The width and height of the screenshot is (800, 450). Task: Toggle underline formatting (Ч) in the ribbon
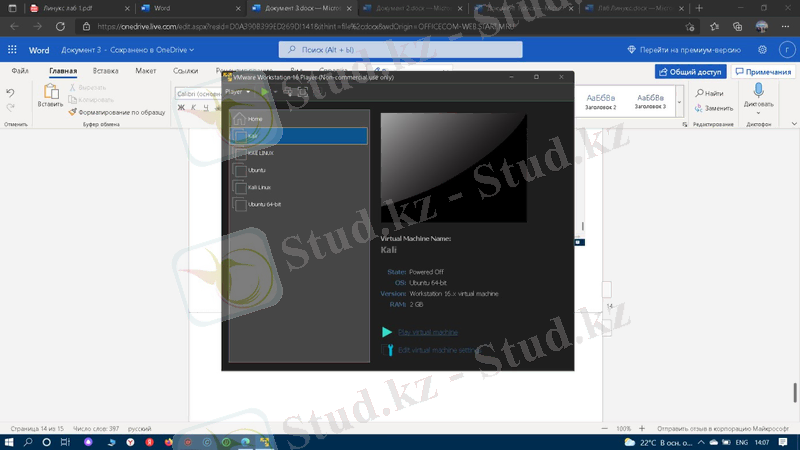click(205, 108)
